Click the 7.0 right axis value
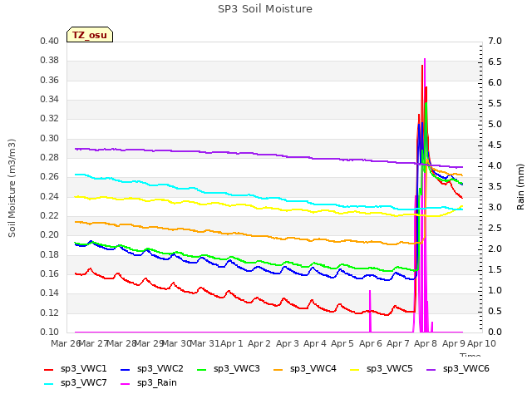Image resolution: width=532 pixels, height=399 pixels. (495, 41)
